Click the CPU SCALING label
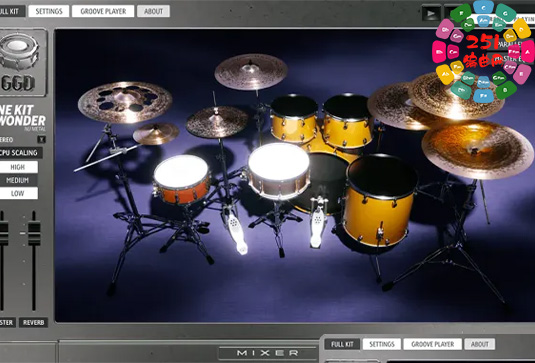The height and width of the screenshot is (363, 535). tap(20, 153)
